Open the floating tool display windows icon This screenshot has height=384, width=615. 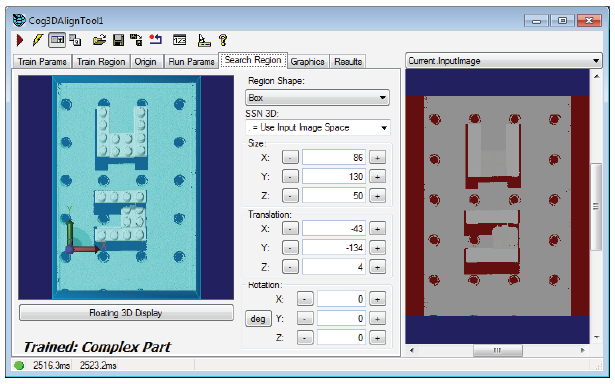(75, 40)
